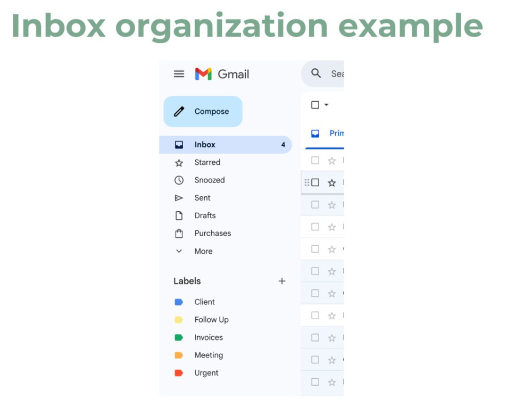
Task: Open the Gmail main menu hamburger icon
Action: (179, 74)
